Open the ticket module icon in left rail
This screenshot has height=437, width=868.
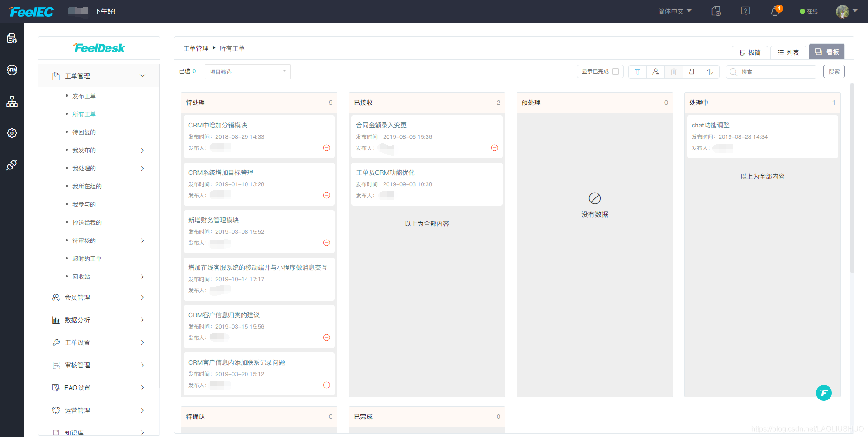click(x=12, y=38)
